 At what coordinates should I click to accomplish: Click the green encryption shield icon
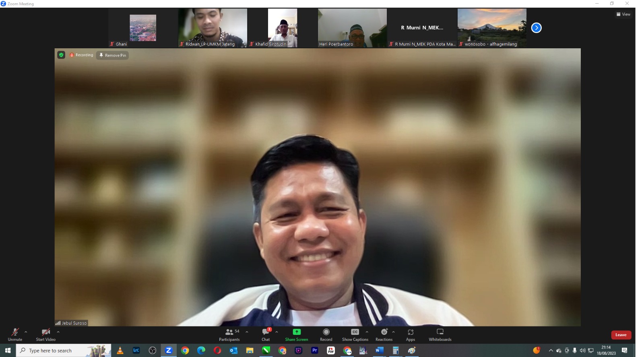(x=61, y=55)
